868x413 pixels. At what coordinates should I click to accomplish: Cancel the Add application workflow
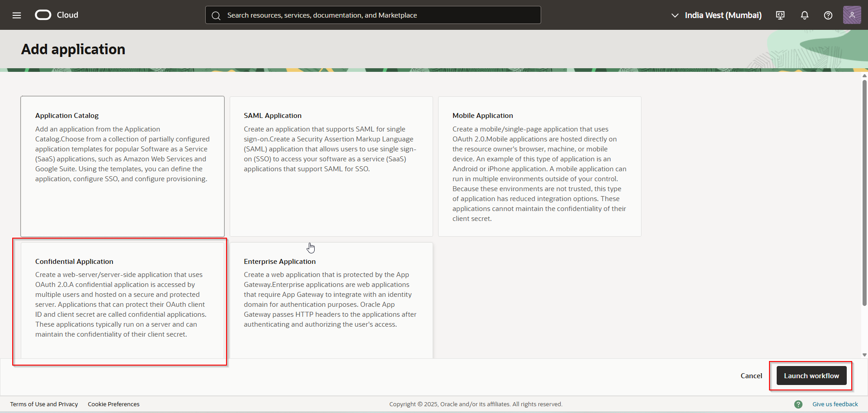tap(751, 375)
